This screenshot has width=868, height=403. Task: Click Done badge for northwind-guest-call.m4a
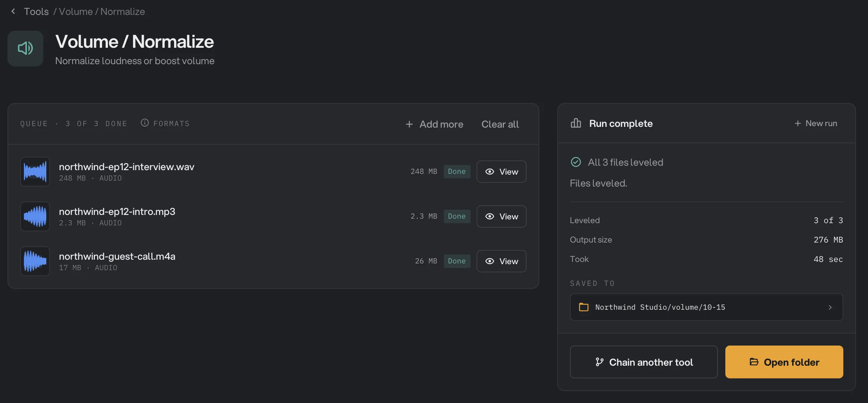(457, 261)
